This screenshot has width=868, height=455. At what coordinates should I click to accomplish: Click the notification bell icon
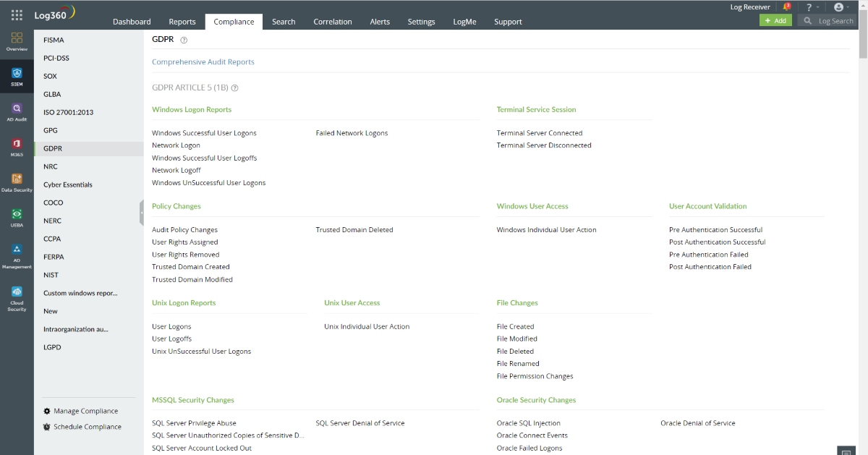click(787, 7)
